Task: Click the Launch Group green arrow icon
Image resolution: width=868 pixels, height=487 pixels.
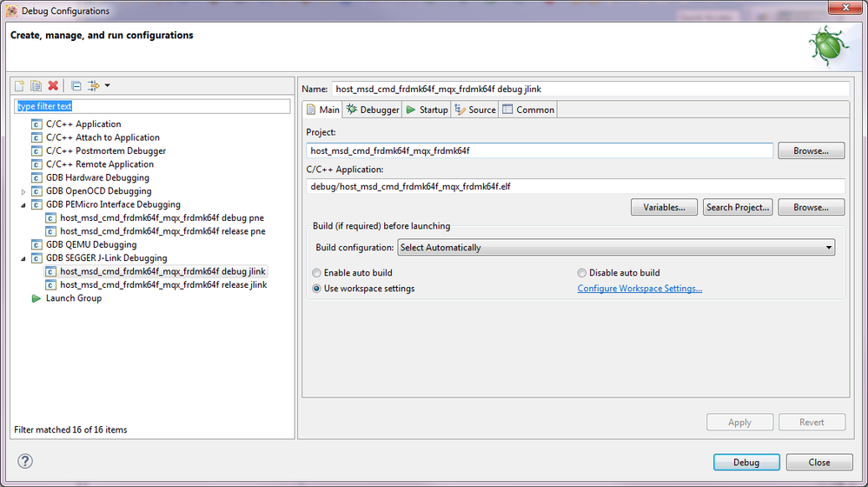Action: coord(36,298)
